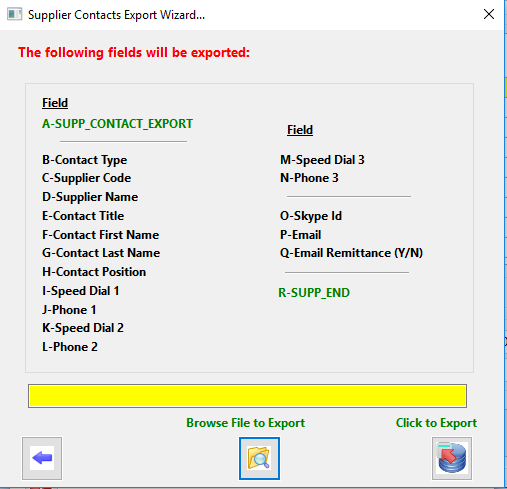Screen dimensions: 507x489
Task: Select the C-Supplier Code field entry
Action: 86,178
